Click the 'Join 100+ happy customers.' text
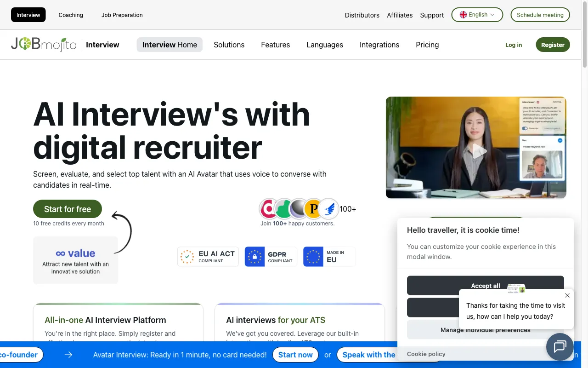588x368 pixels. coord(298,224)
